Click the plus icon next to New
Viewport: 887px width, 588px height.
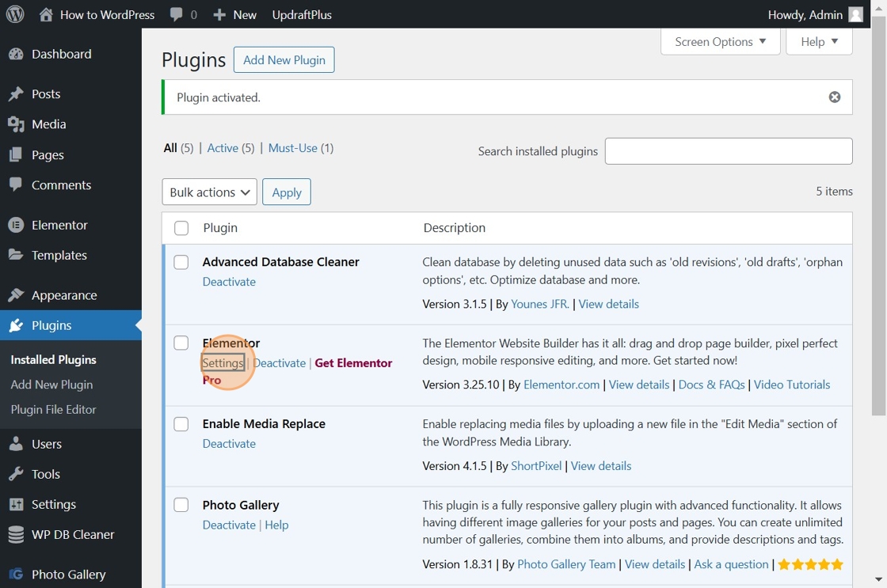click(x=219, y=15)
